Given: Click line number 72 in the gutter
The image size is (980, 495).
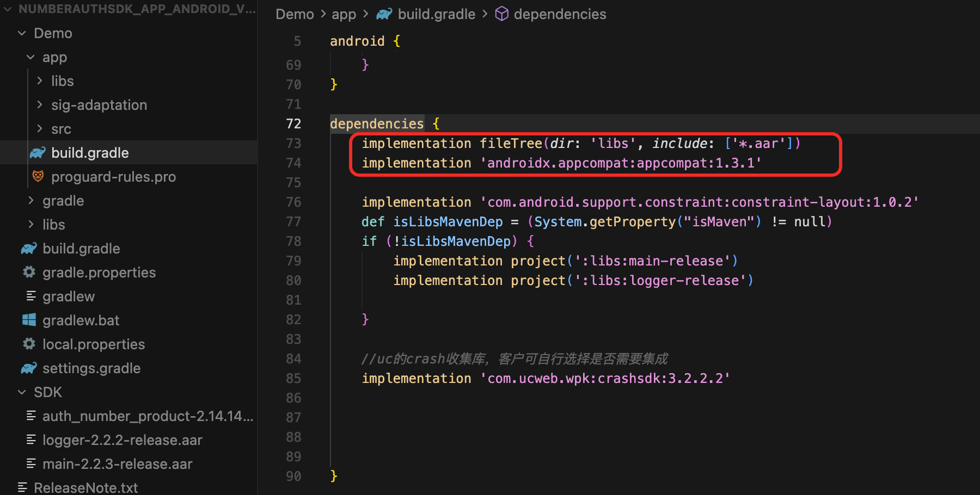Looking at the screenshot, I should pyautogui.click(x=293, y=124).
